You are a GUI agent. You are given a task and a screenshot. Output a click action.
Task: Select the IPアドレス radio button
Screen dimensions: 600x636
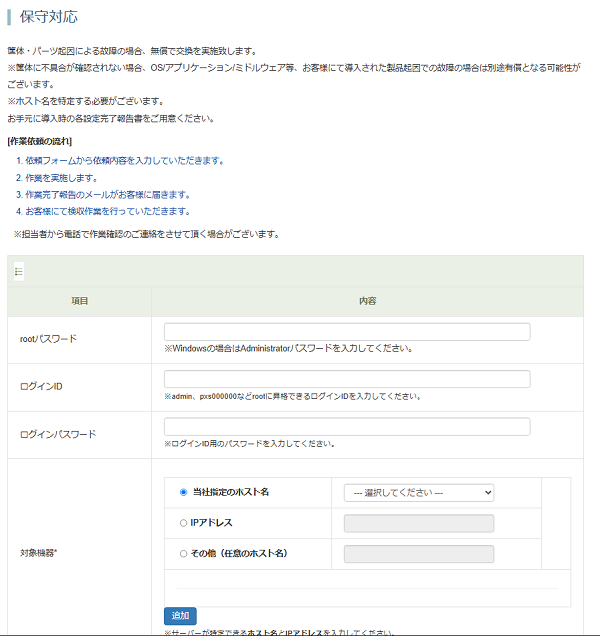point(183,523)
